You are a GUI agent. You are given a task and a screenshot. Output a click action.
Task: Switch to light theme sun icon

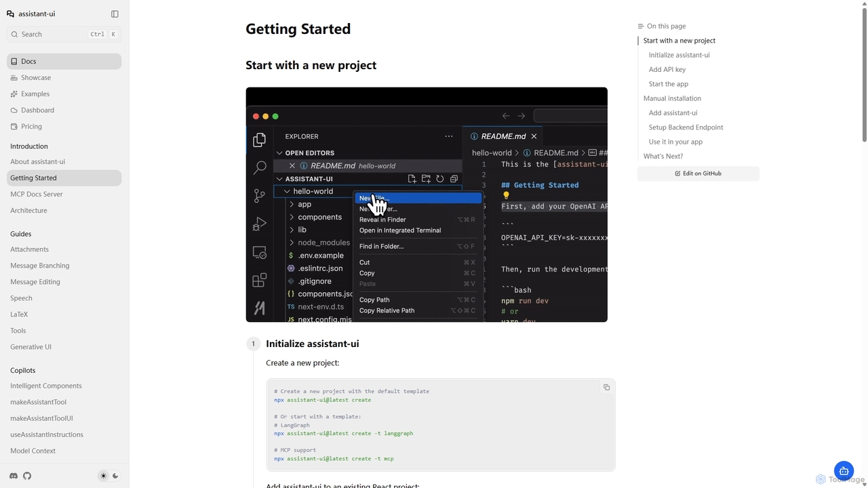tap(103, 476)
